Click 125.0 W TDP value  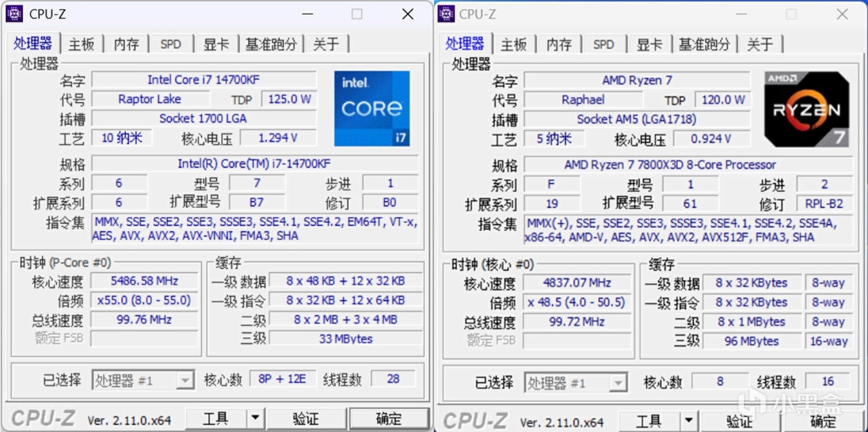pyautogui.click(x=289, y=99)
